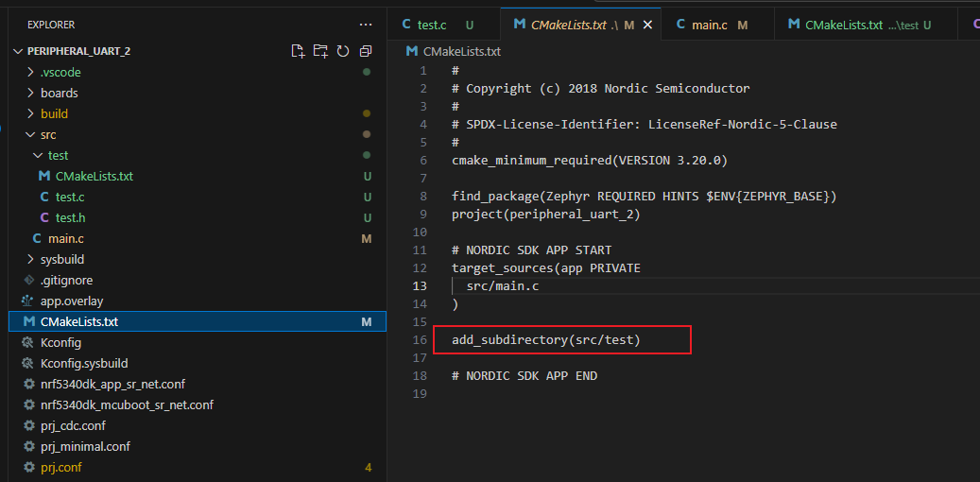Click the add_subdirectory(src/test) code line

coord(546,340)
